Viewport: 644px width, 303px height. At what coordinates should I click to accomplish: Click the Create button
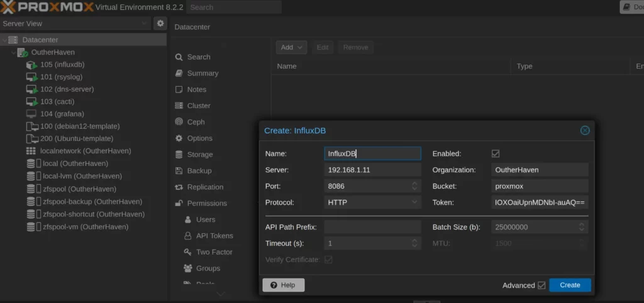pos(570,285)
